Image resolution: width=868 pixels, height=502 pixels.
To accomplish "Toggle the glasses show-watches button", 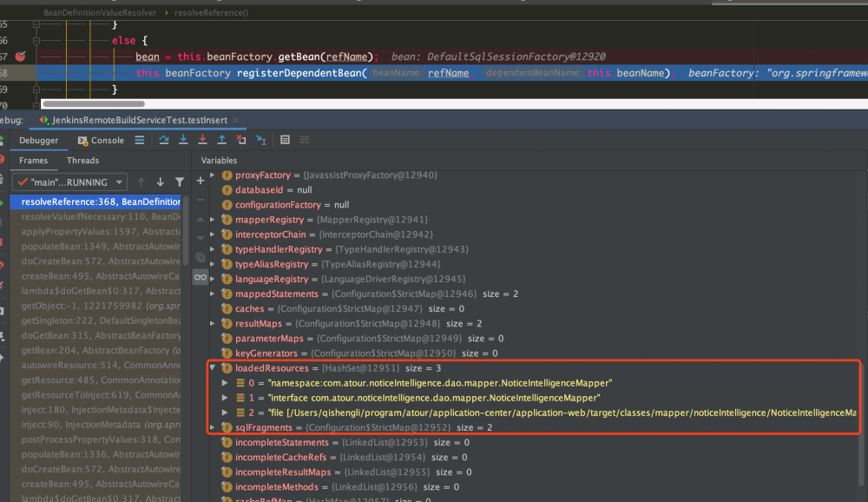I will [201, 277].
